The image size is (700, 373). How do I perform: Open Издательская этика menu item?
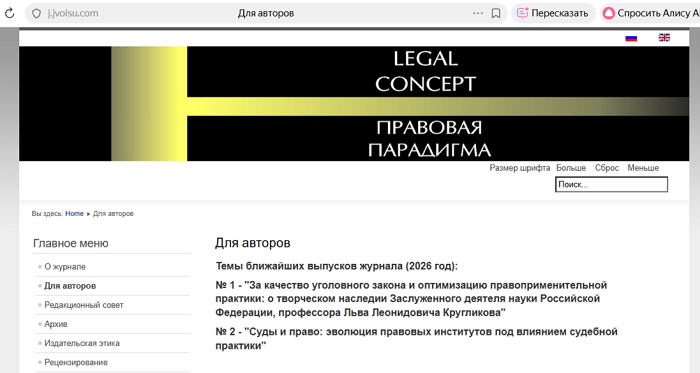point(82,344)
